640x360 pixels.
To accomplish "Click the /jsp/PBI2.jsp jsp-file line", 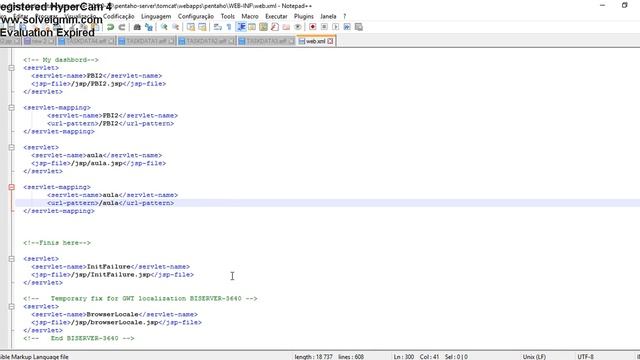I will click(98, 84).
